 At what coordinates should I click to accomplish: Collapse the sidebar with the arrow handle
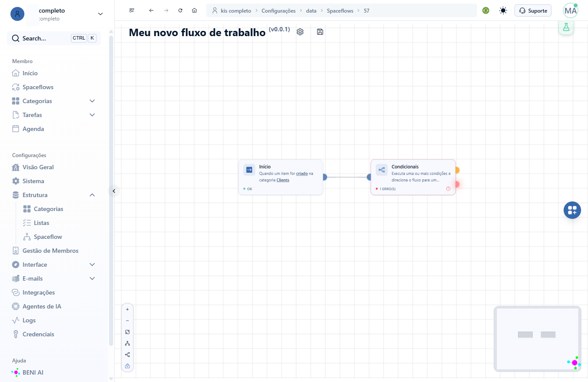coord(114,191)
